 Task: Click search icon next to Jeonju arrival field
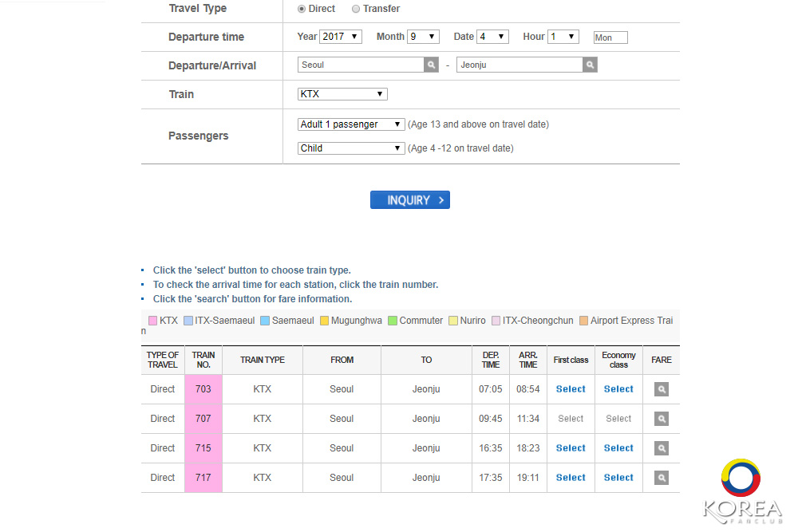click(590, 65)
